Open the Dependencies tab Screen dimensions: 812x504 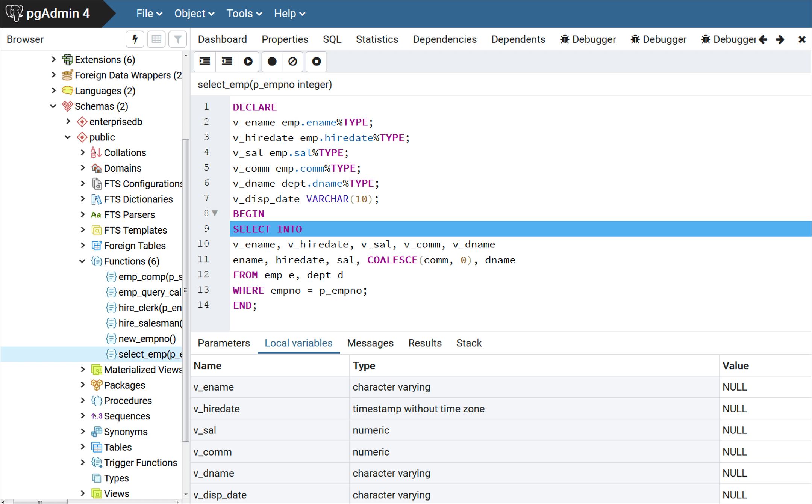coord(444,39)
